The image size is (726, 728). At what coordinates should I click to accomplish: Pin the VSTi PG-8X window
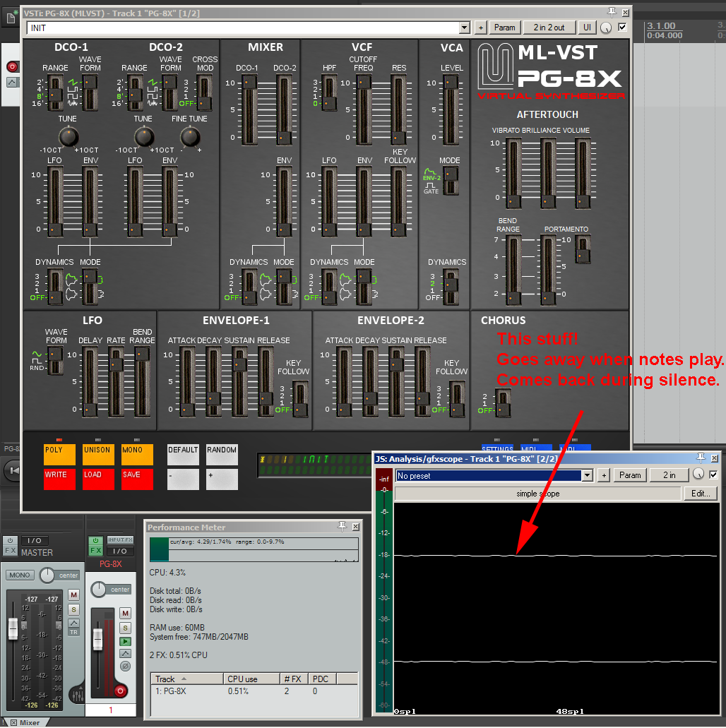click(612, 12)
